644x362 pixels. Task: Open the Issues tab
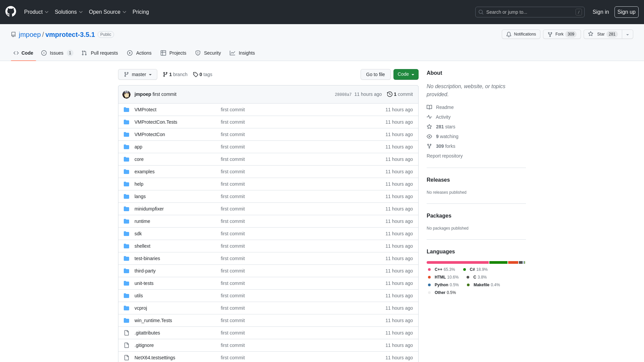coord(57,53)
